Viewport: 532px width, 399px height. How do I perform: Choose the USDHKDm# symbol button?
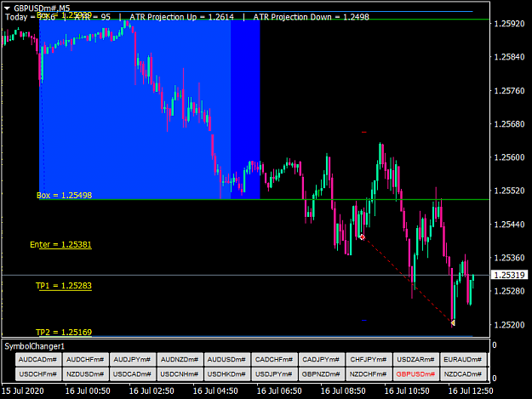226,374
